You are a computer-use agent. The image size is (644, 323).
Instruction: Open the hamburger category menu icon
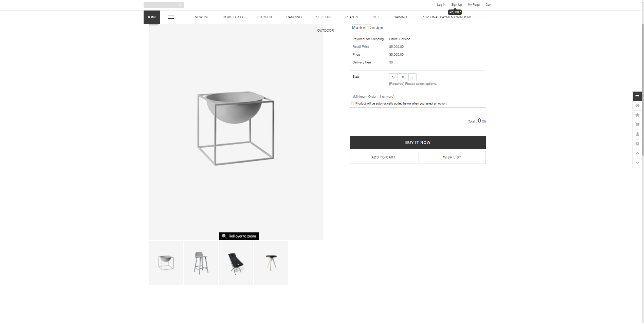171,17
